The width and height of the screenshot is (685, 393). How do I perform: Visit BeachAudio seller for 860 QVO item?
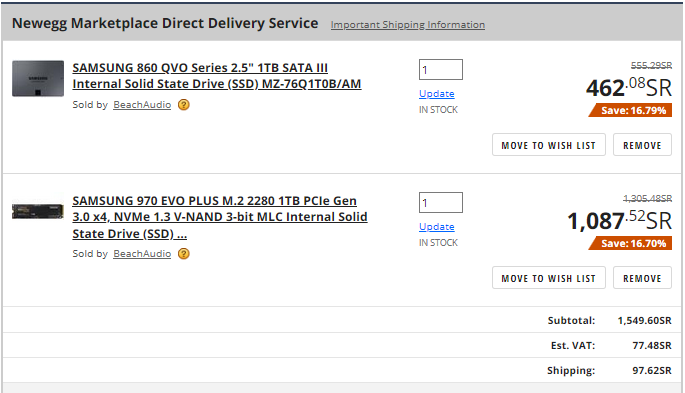(142, 105)
